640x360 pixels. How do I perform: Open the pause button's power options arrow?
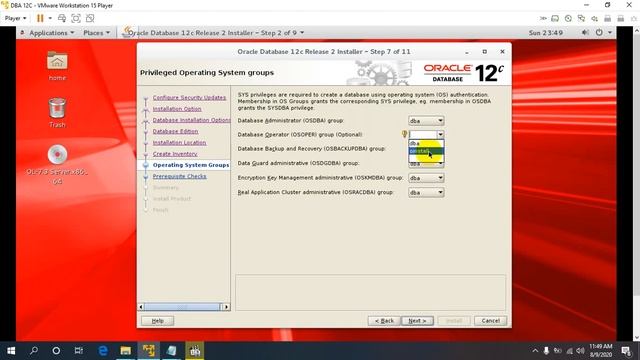pos(50,18)
